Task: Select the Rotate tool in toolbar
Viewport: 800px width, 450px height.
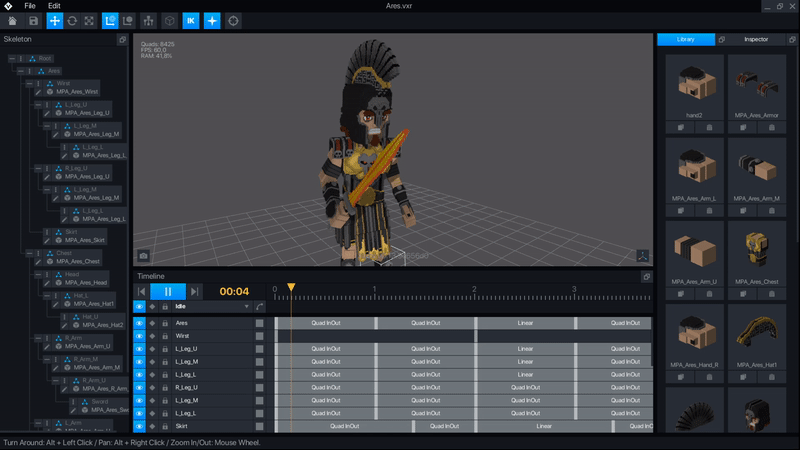Action: tap(72, 21)
